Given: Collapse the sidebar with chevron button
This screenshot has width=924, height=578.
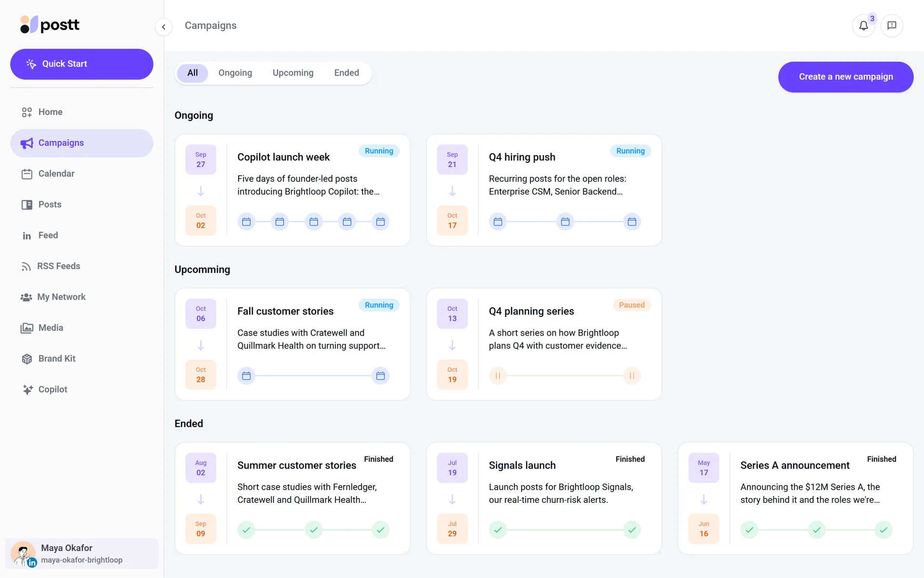Looking at the screenshot, I should (x=164, y=27).
